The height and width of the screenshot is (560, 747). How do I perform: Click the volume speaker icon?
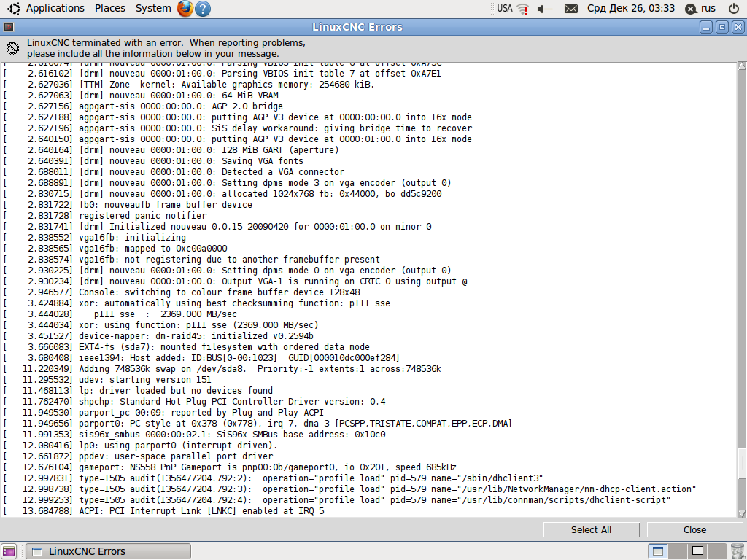544,9
